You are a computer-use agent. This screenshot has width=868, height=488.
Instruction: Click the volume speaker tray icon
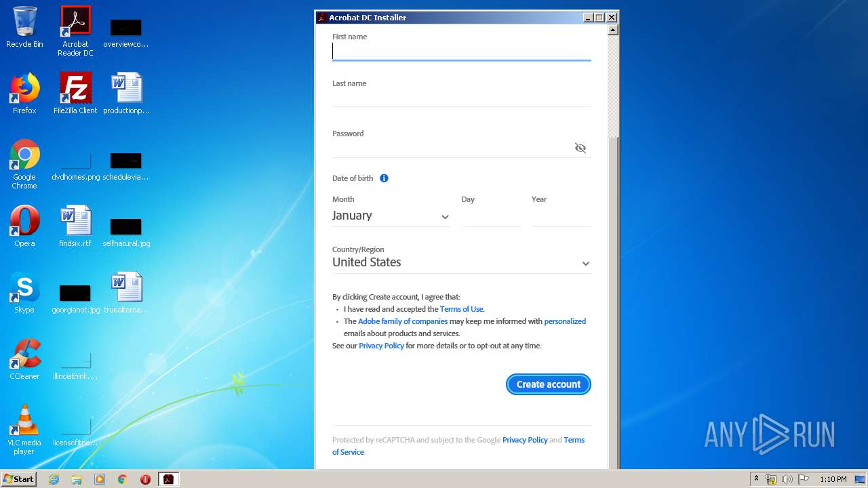click(x=787, y=479)
